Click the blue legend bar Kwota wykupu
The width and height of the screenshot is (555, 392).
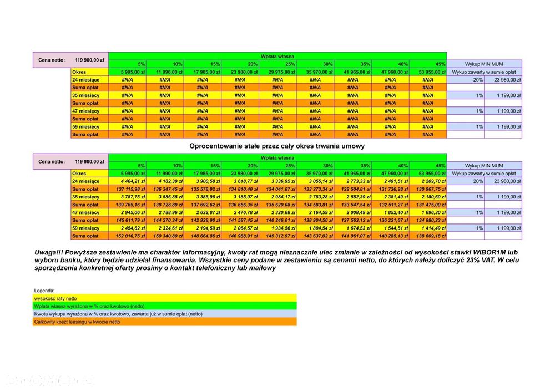(x=165, y=314)
